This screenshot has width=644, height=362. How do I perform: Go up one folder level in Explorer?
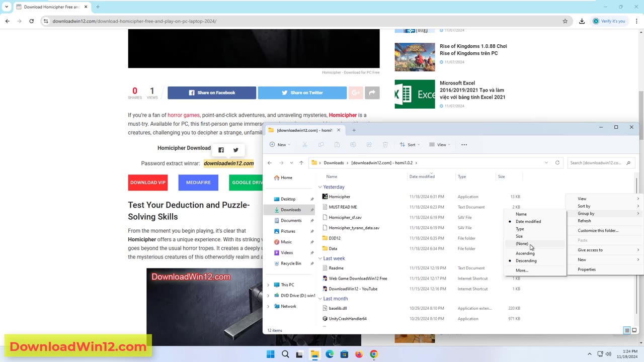[301, 163]
